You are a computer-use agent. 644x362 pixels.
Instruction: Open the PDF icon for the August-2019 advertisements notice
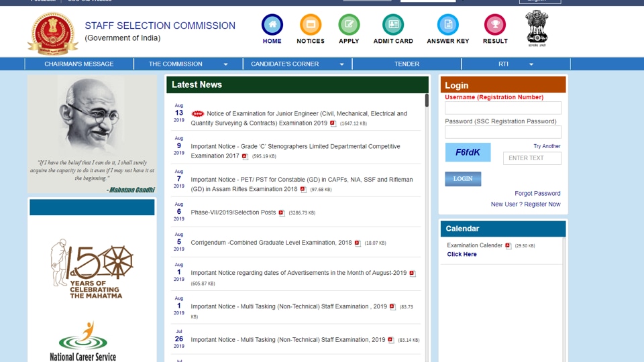413,274
